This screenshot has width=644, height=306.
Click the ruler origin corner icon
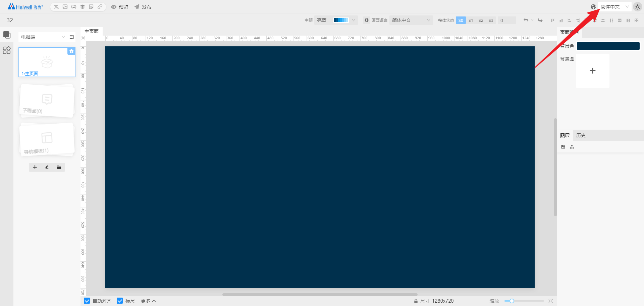[84, 38]
